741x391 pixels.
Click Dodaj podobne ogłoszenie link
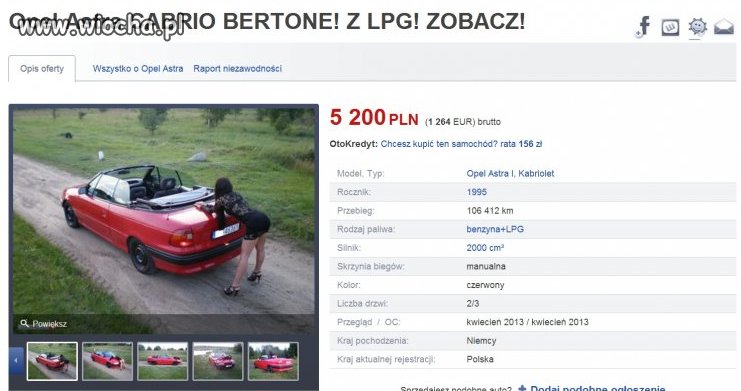pyautogui.click(x=598, y=388)
